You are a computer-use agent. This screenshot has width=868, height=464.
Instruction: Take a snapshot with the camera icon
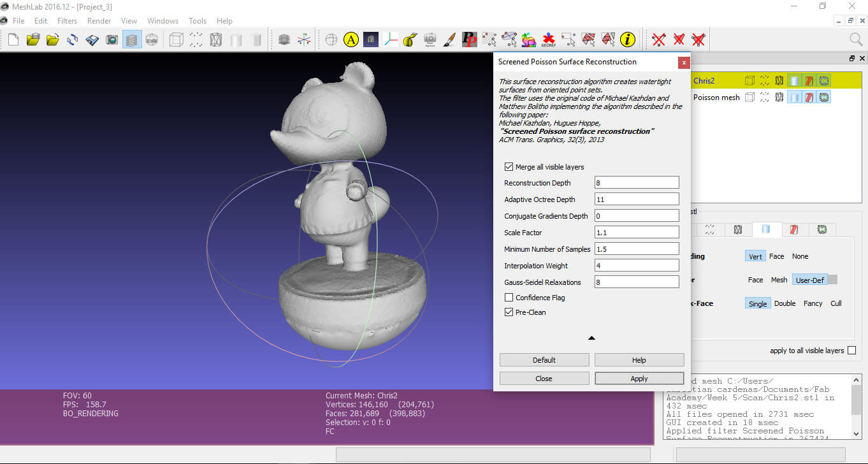click(x=112, y=40)
